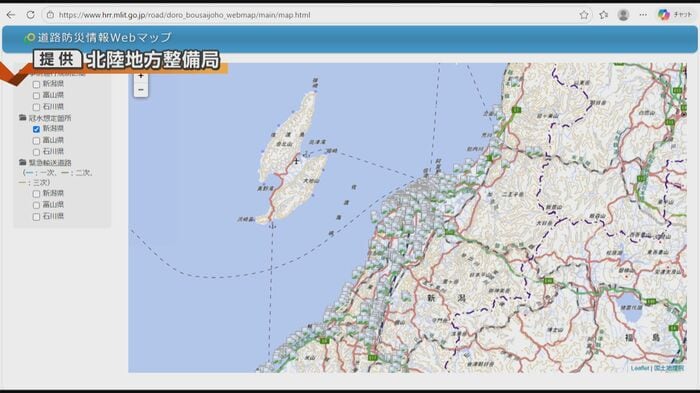The width and height of the screenshot is (700, 393).
Task: Check the topmost 石川県 checkbox
Action: (36, 107)
